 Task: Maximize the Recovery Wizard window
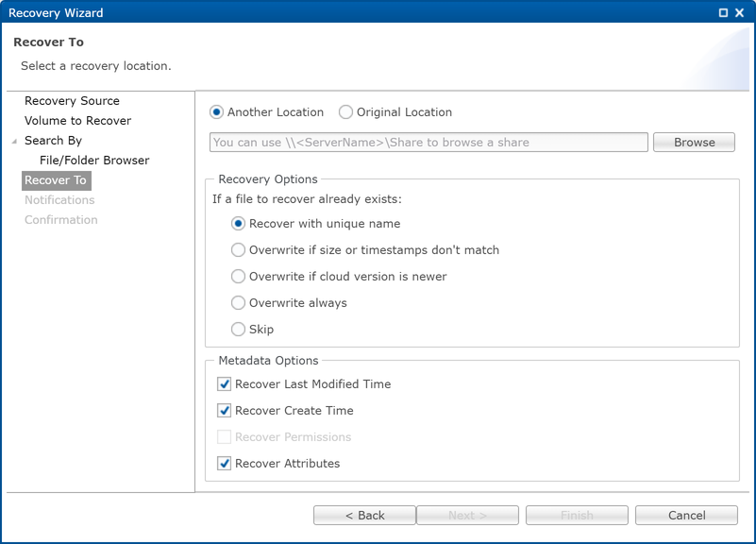pyautogui.click(x=723, y=13)
